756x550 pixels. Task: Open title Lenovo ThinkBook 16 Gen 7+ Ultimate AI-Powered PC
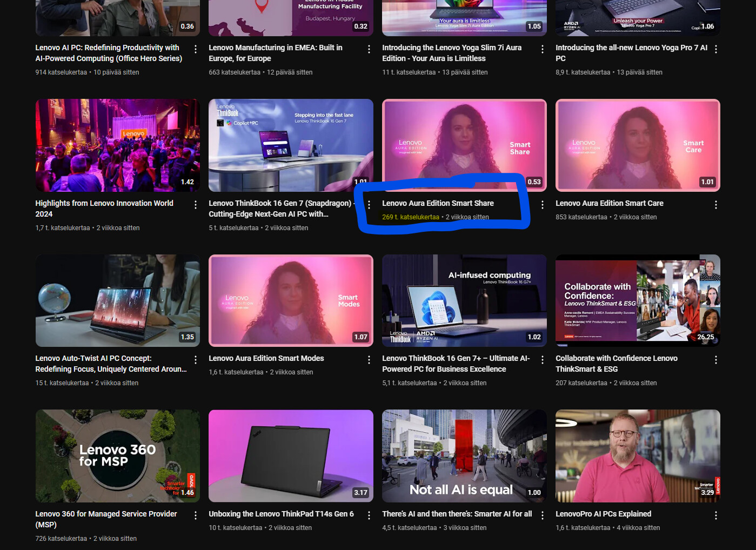click(456, 364)
